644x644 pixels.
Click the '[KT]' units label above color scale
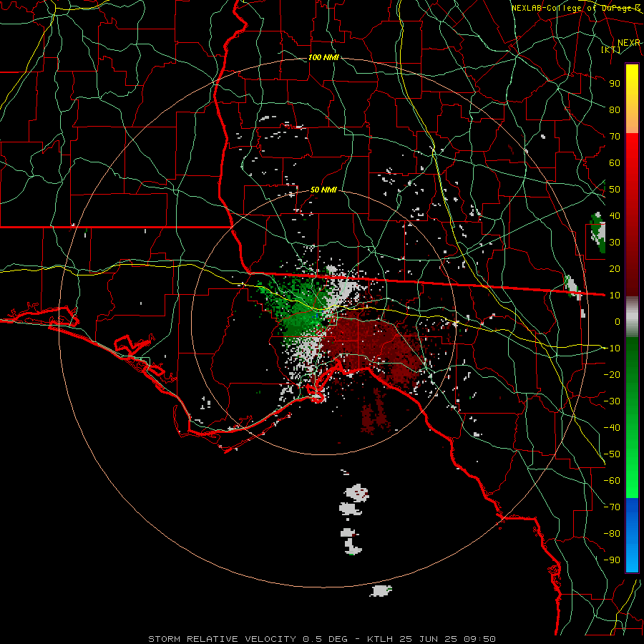click(x=610, y=49)
